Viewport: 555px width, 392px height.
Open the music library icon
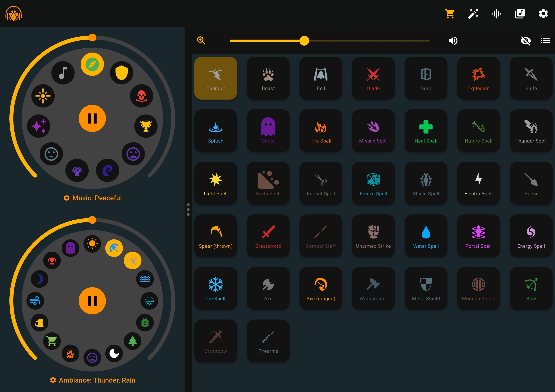520,14
